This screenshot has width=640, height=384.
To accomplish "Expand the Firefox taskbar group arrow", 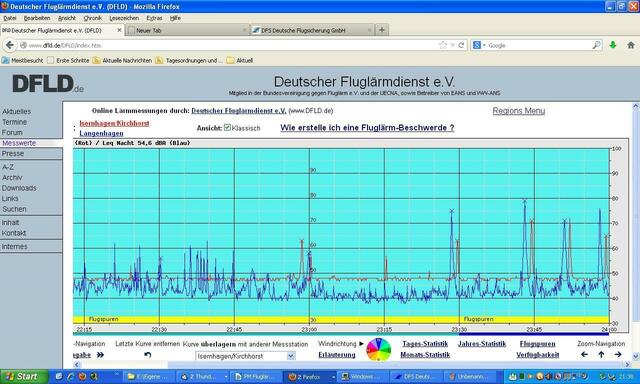I will coord(333,377).
